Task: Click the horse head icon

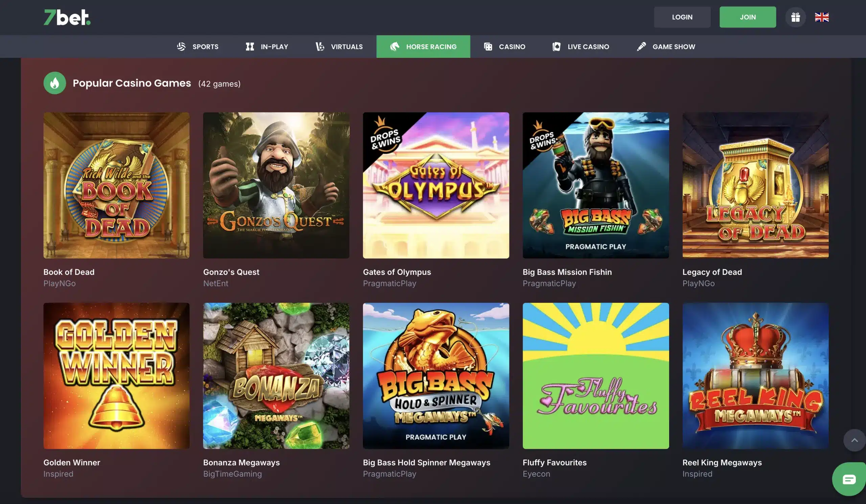Action: coord(395,46)
